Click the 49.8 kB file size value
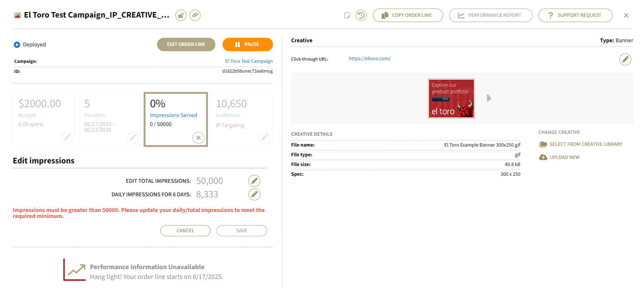 [x=512, y=165]
